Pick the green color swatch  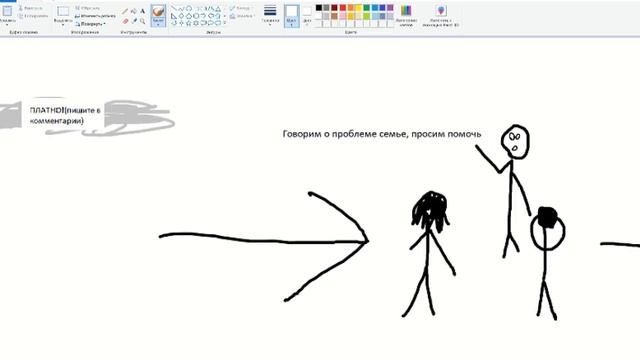tap(367, 8)
